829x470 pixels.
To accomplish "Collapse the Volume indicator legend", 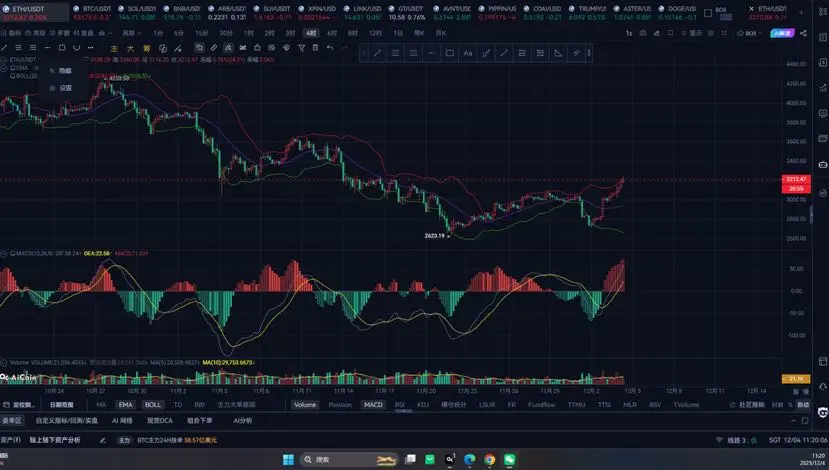I will point(4,363).
